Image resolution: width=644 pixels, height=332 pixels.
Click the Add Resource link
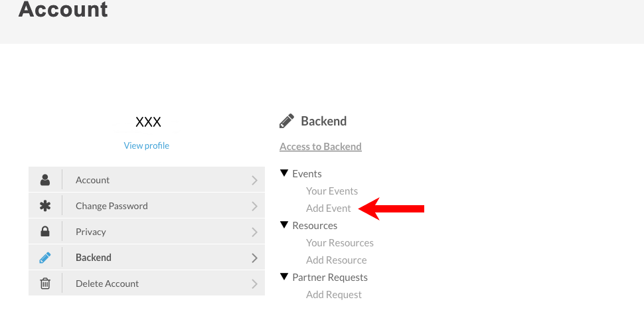click(337, 260)
